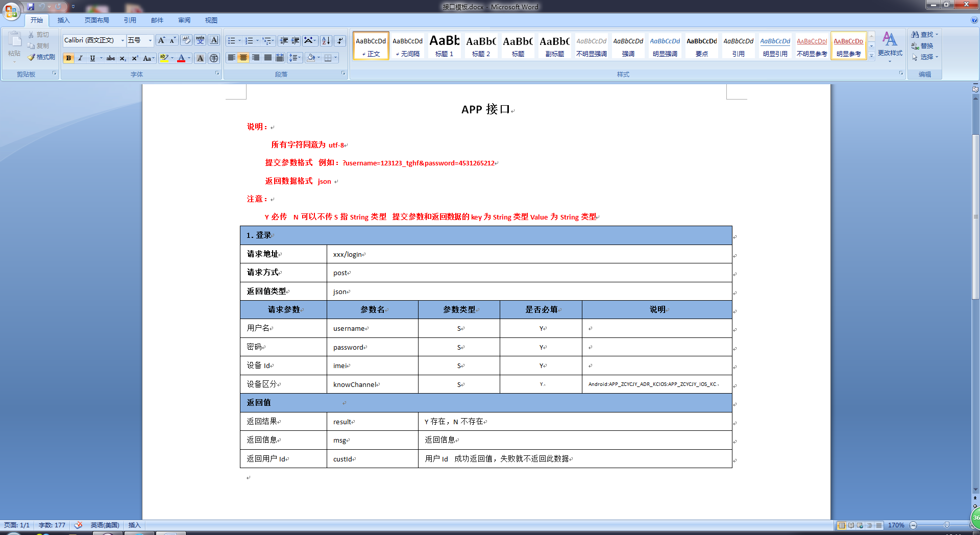
Task: Open the Calibri font name dropdown
Action: (122, 40)
